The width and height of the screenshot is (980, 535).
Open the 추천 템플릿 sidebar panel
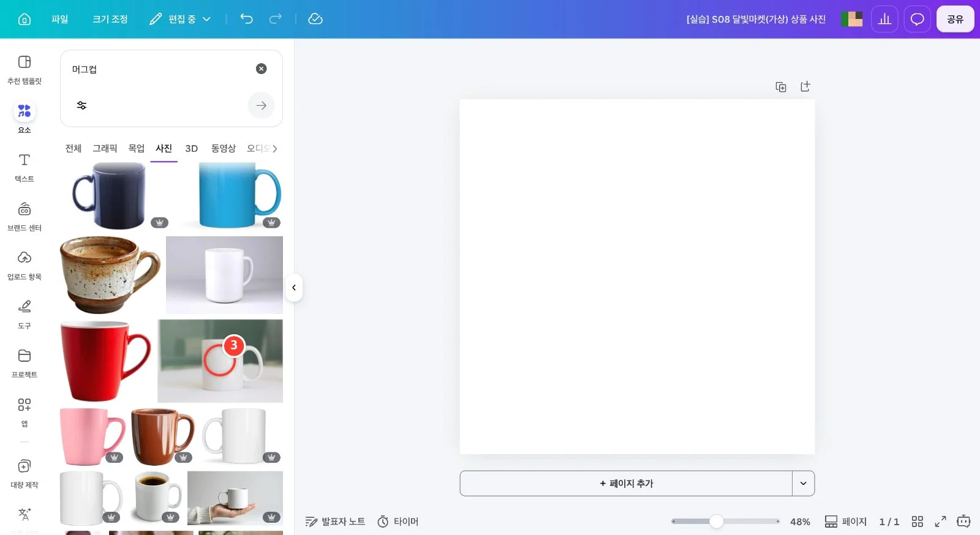coord(24,70)
